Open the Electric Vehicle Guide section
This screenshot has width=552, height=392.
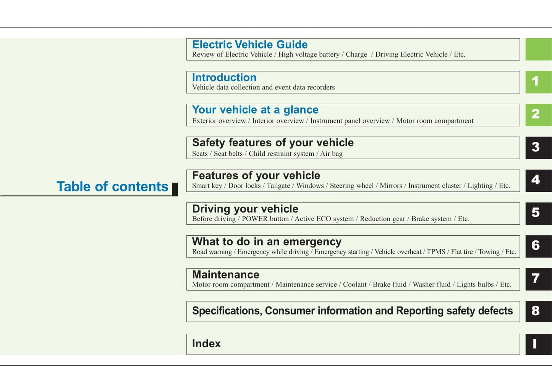pos(250,45)
